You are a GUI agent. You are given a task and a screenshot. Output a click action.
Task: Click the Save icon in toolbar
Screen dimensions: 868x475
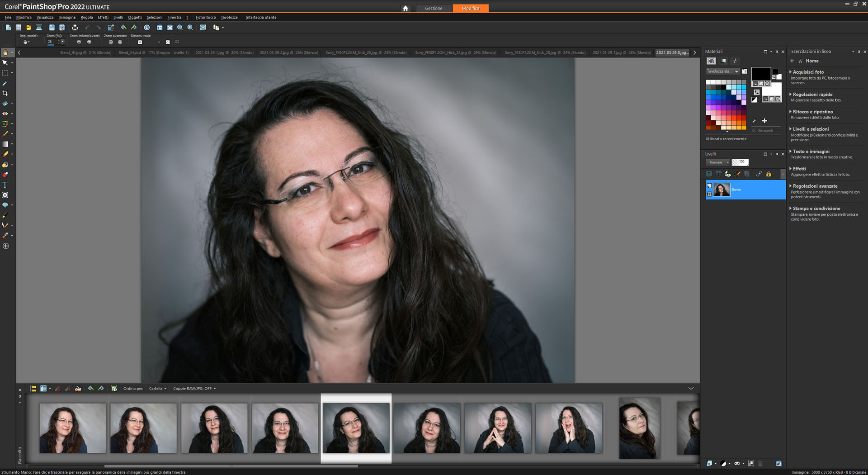[x=52, y=28]
